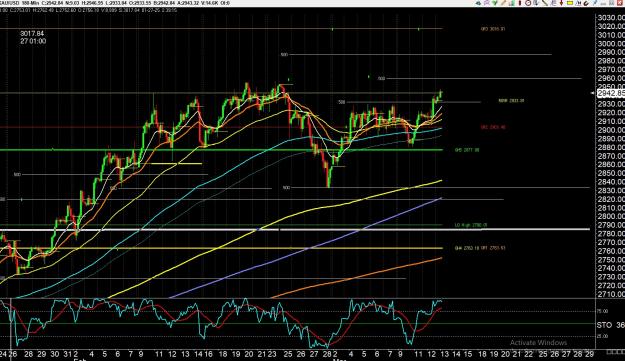Click the pencil icon in the toolbar
625x361 pixels.
coord(503,3)
